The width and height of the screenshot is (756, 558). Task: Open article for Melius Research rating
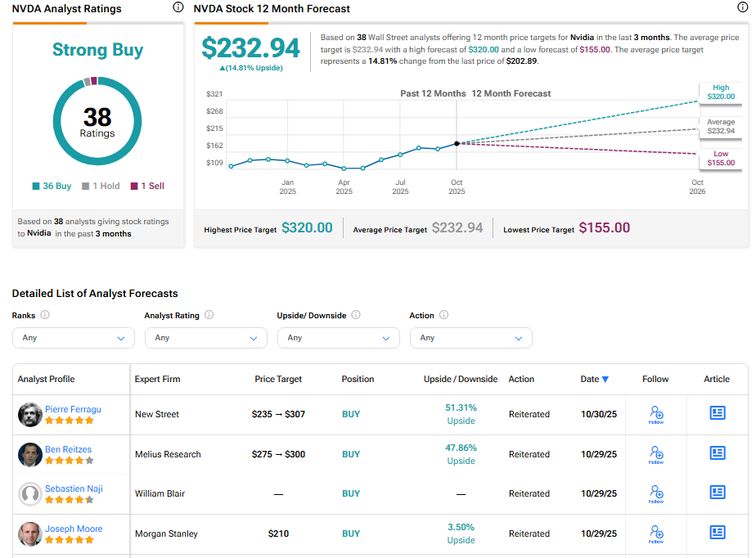tap(717, 452)
